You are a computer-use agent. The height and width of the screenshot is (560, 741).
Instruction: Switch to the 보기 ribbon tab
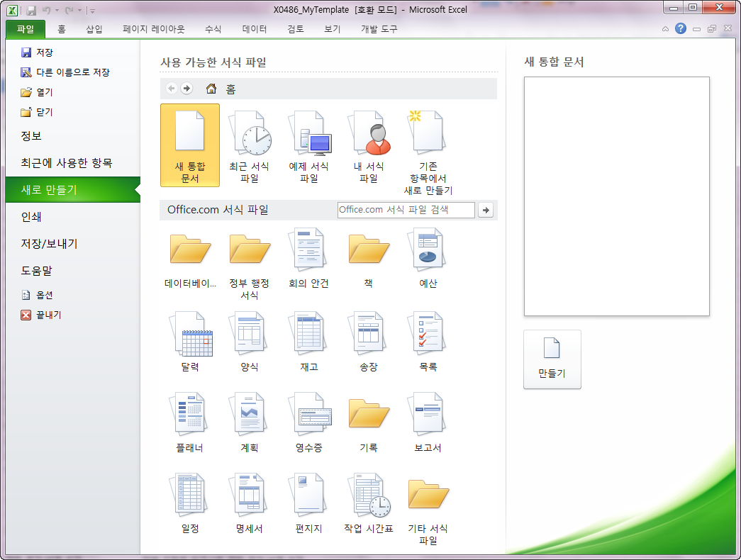tap(333, 29)
